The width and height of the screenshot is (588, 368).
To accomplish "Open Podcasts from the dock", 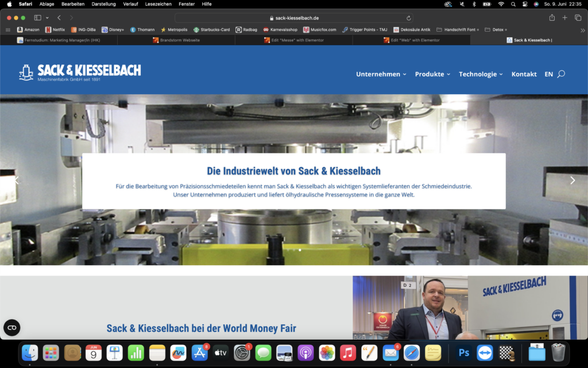I will click(305, 353).
